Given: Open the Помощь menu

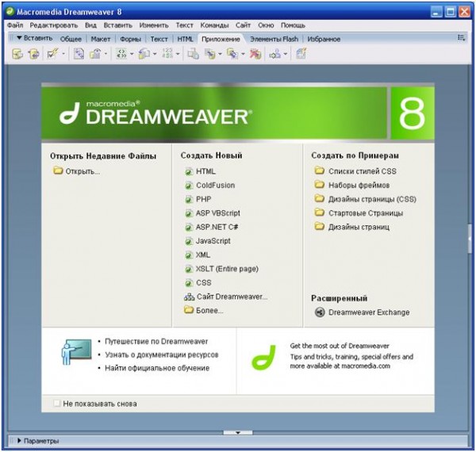Looking at the screenshot, I should (293, 25).
